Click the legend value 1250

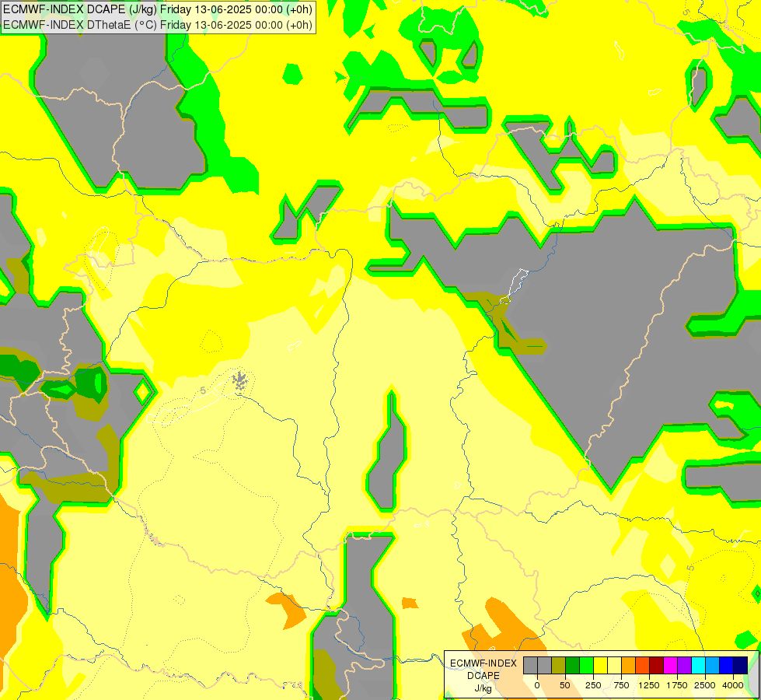[x=649, y=685]
